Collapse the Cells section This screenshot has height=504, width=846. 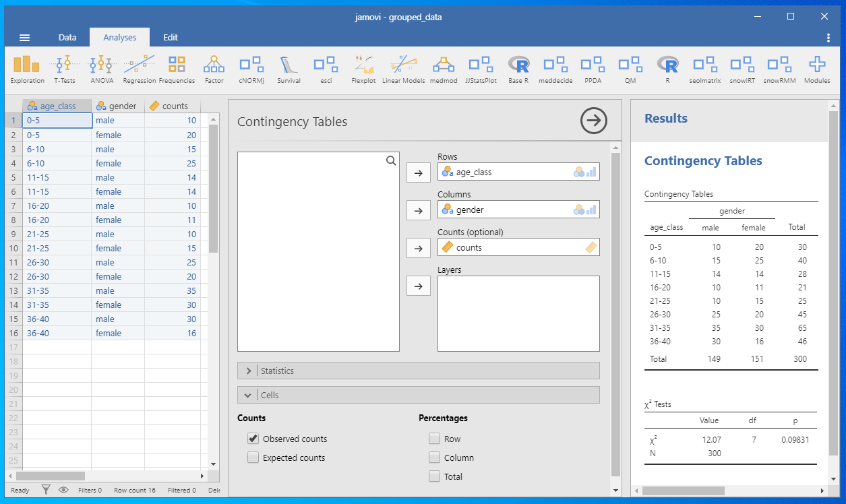(418, 395)
